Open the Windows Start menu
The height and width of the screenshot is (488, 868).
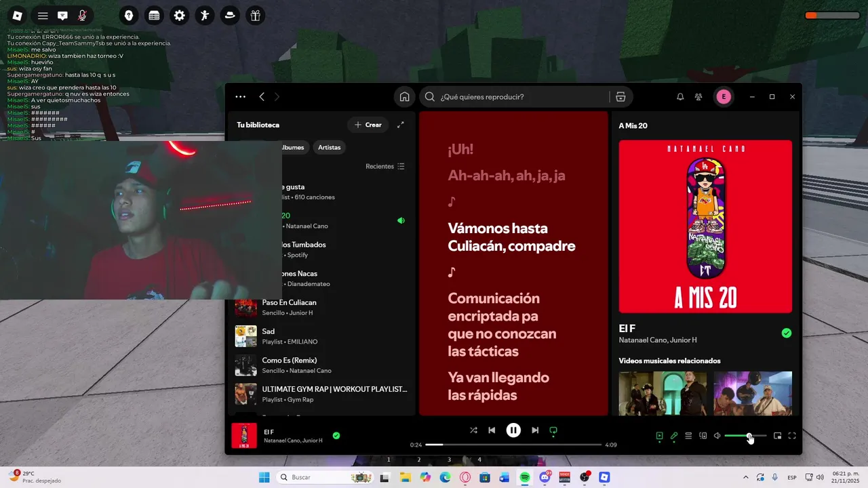tap(264, 477)
